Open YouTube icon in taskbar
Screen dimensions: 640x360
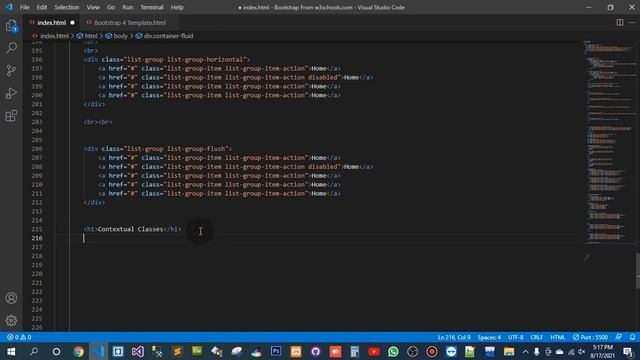tap(374, 351)
